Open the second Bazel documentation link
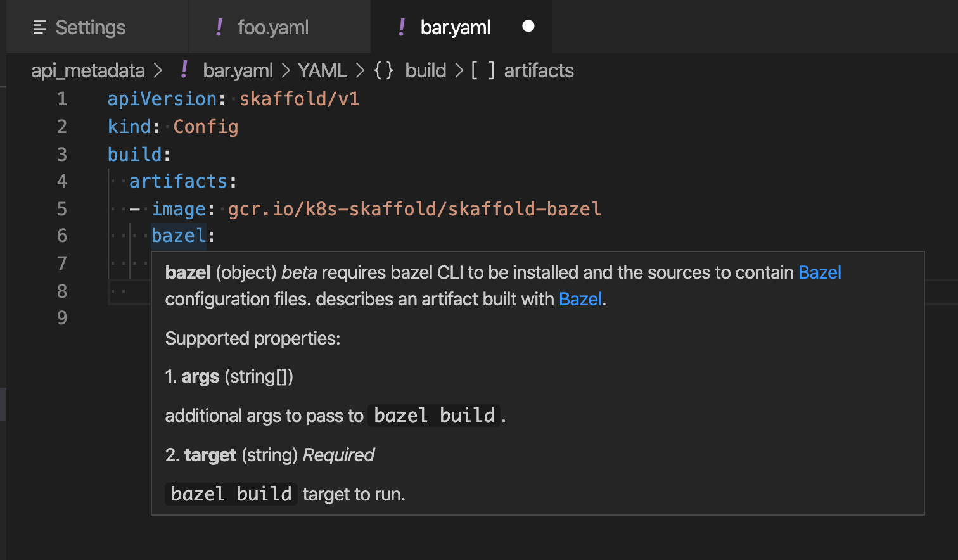 point(580,299)
